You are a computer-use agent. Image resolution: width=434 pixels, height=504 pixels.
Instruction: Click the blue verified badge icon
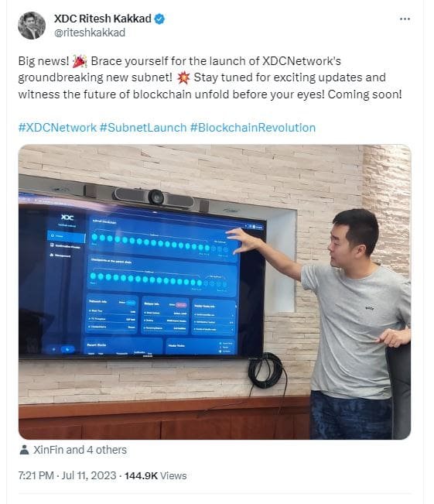click(159, 19)
